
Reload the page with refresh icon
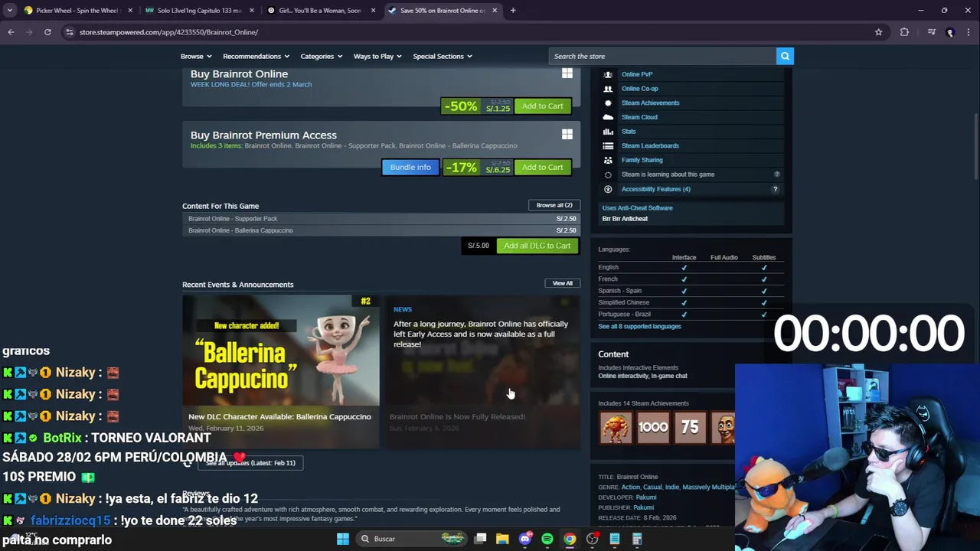[x=47, y=32]
